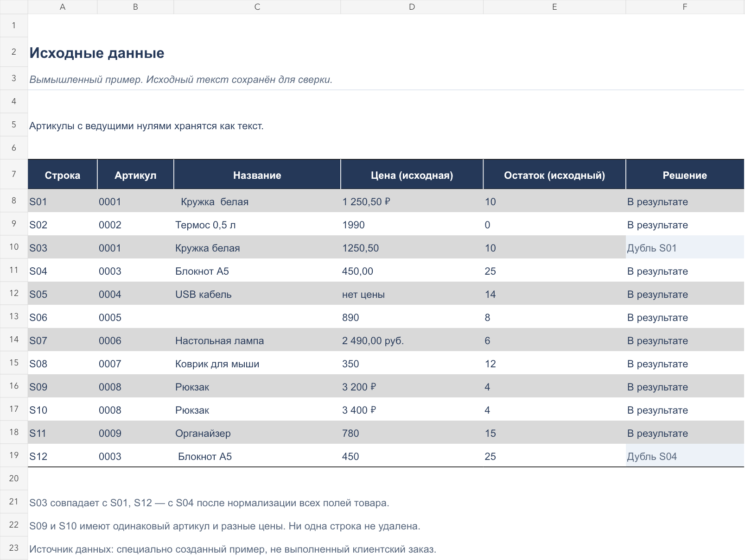Image resolution: width=745 pixels, height=560 pixels.
Task: Select the 'Решение' header cell
Action: pos(685,175)
